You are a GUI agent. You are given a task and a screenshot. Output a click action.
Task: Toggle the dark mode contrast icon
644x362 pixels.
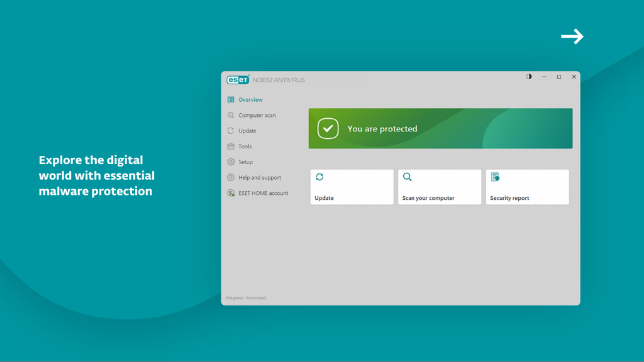pos(529,77)
